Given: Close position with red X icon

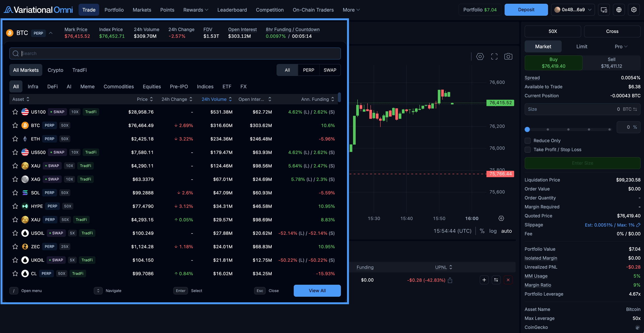Looking at the screenshot, I should 508,280.
